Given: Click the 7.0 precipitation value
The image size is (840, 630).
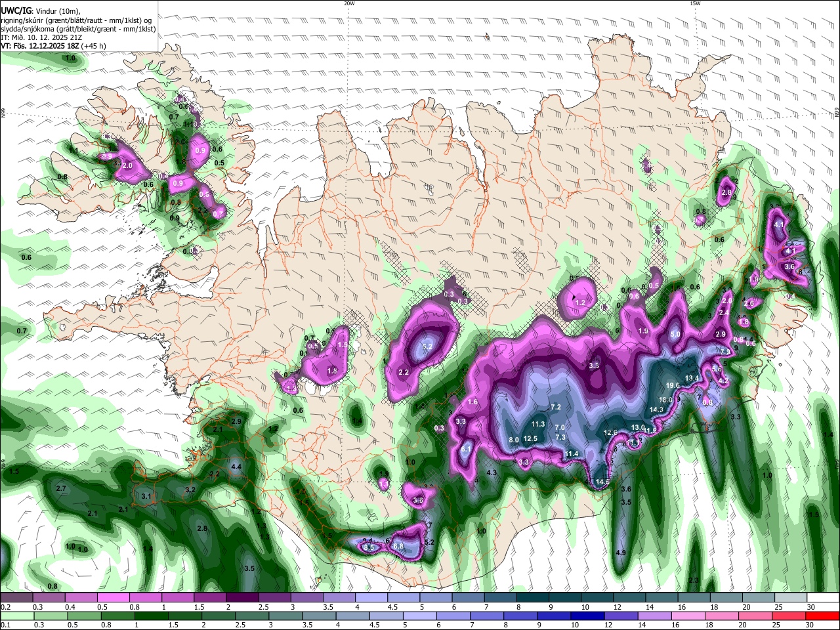Looking at the screenshot, I should click(560, 427).
